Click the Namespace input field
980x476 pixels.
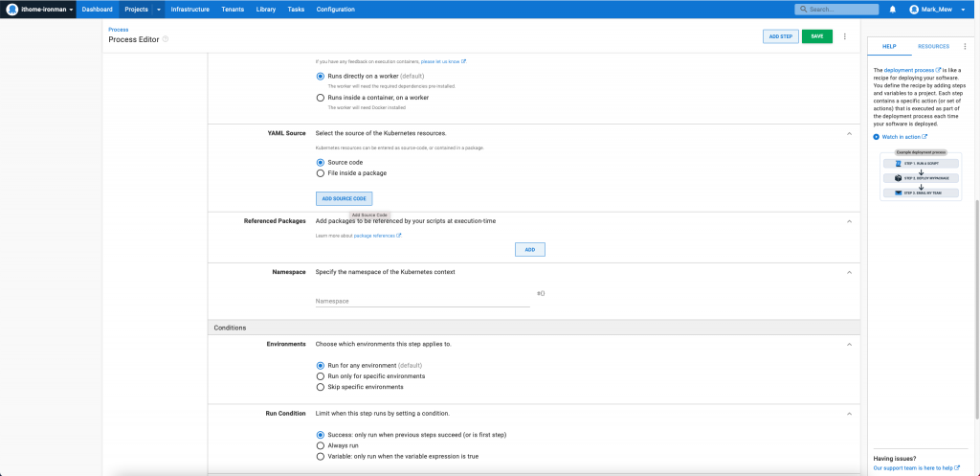[x=422, y=301]
